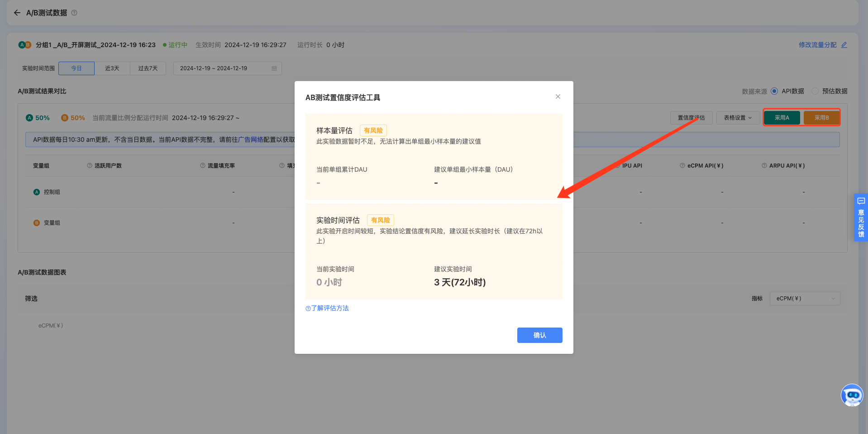Open the robot assistant chat icon
The image size is (868, 434).
tap(852, 395)
